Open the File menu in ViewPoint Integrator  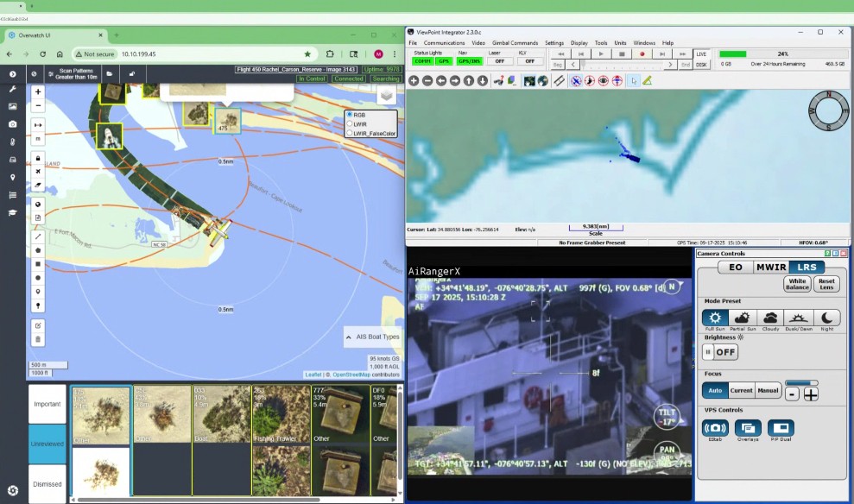[413, 43]
